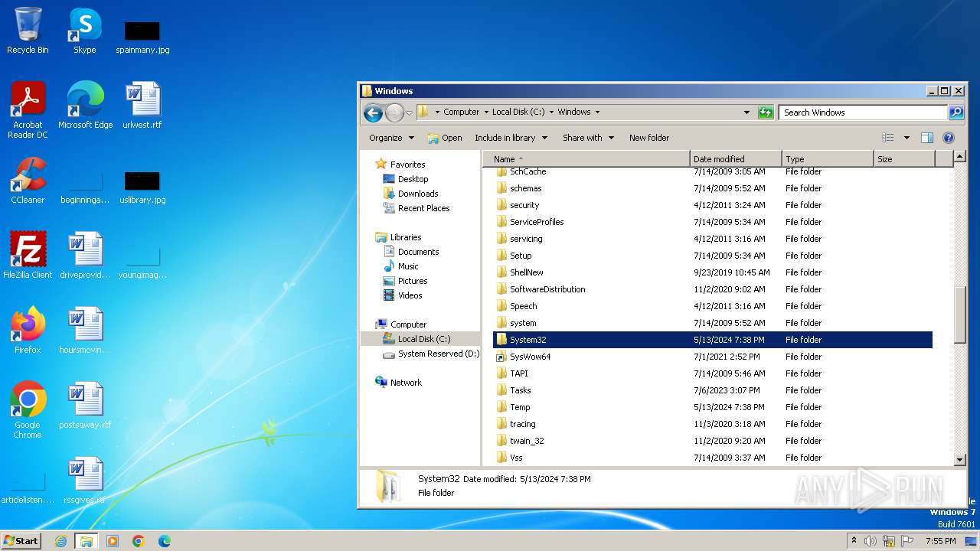The height and width of the screenshot is (551, 980).
Task: Click the Start button
Action: tap(21, 540)
